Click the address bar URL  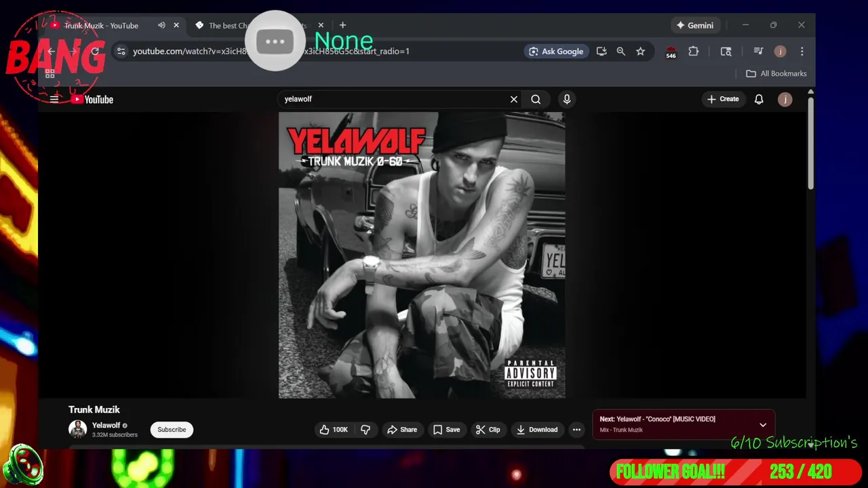(x=271, y=52)
